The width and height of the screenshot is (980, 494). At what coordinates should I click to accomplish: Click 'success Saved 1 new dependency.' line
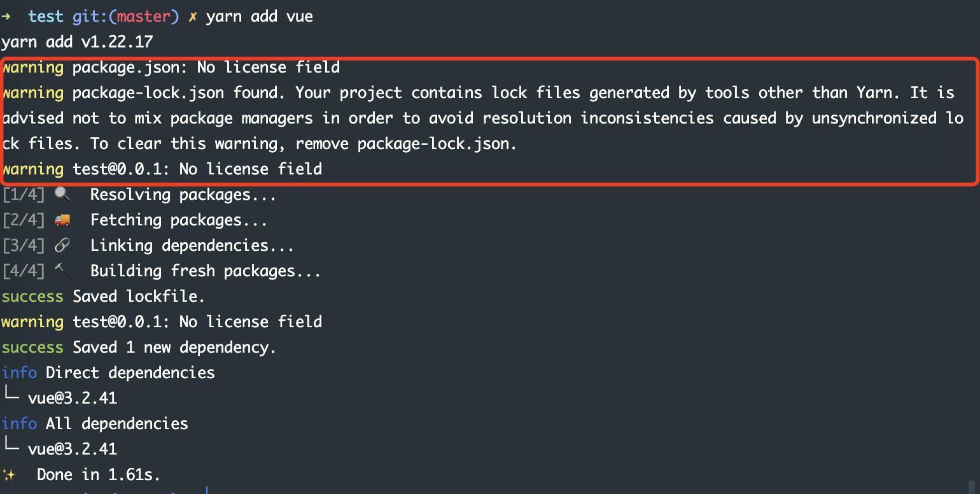139,348
